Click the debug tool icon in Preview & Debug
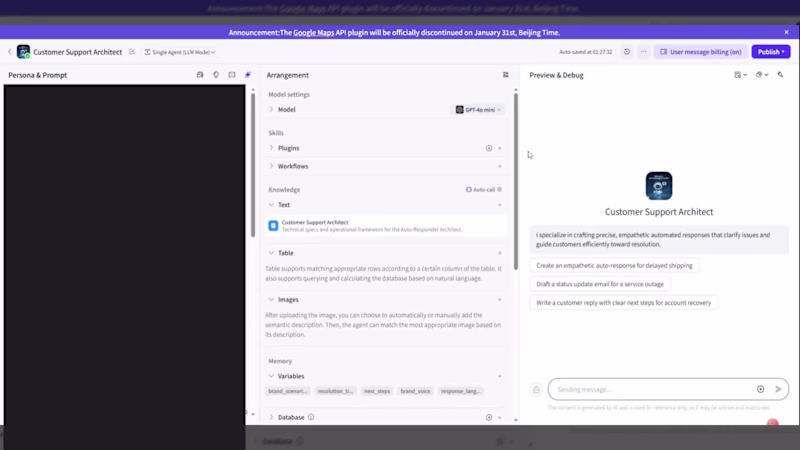 [x=780, y=74]
